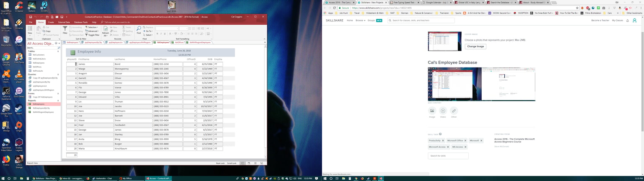
Task: Remove the Productivity skill tag
Action: [x=443, y=141]
